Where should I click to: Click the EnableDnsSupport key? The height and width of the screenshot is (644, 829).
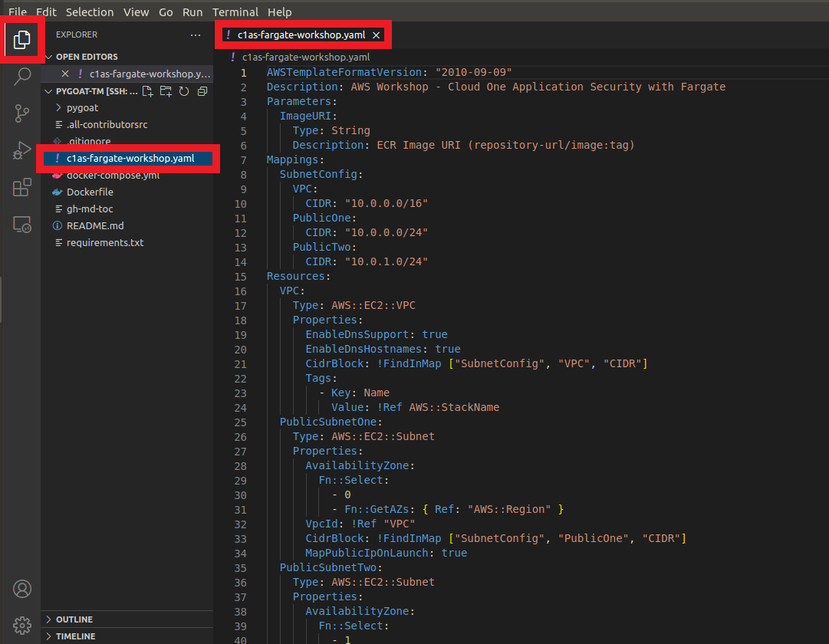tap(357, 335)
